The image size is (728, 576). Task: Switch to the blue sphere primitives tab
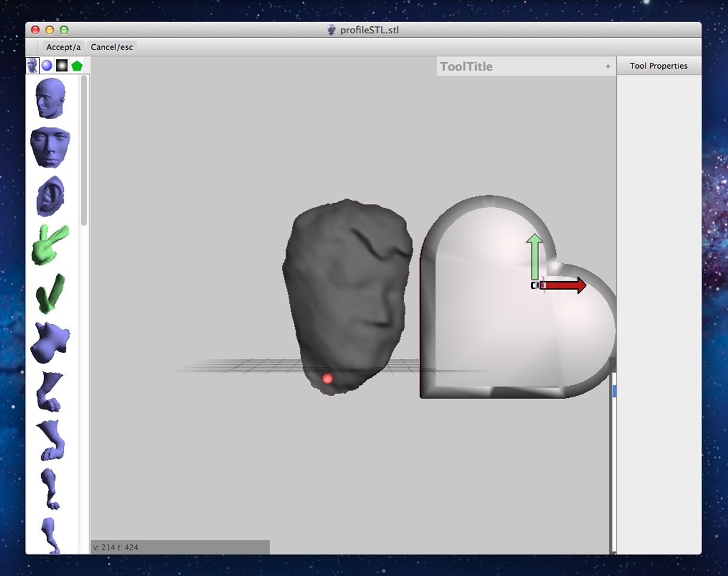tap(47, 66)
